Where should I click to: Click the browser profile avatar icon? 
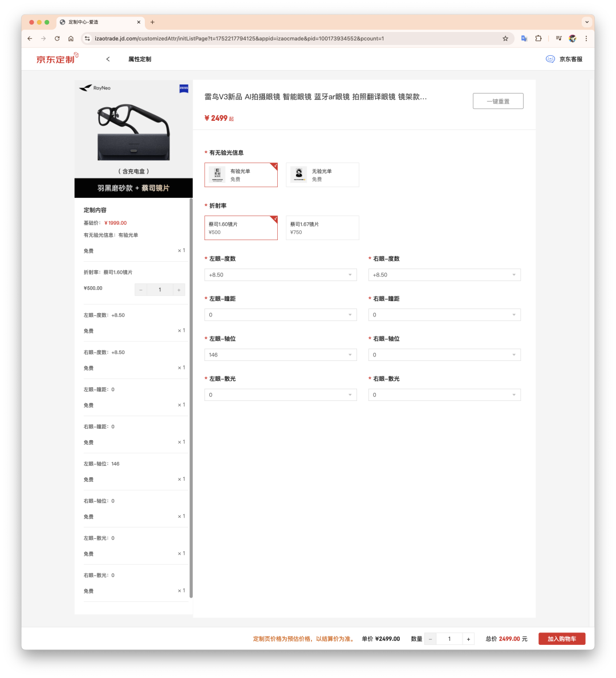click(572, 38)
